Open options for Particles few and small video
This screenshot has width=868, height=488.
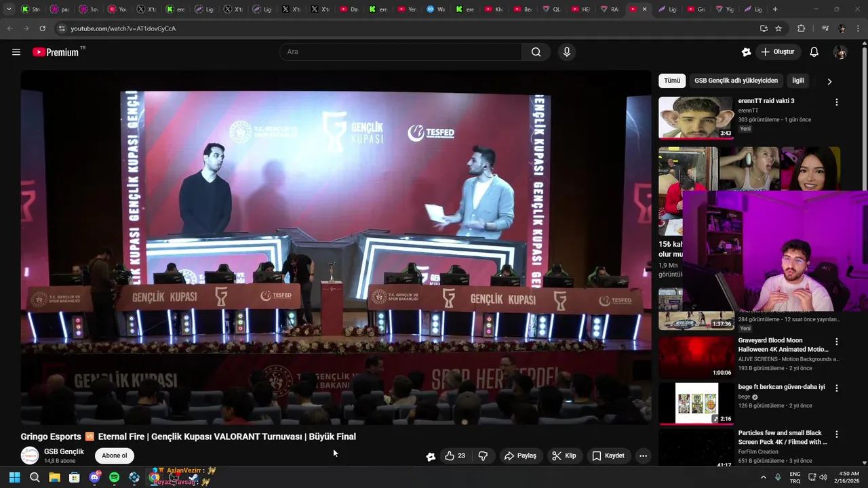(x=836, y=434)
